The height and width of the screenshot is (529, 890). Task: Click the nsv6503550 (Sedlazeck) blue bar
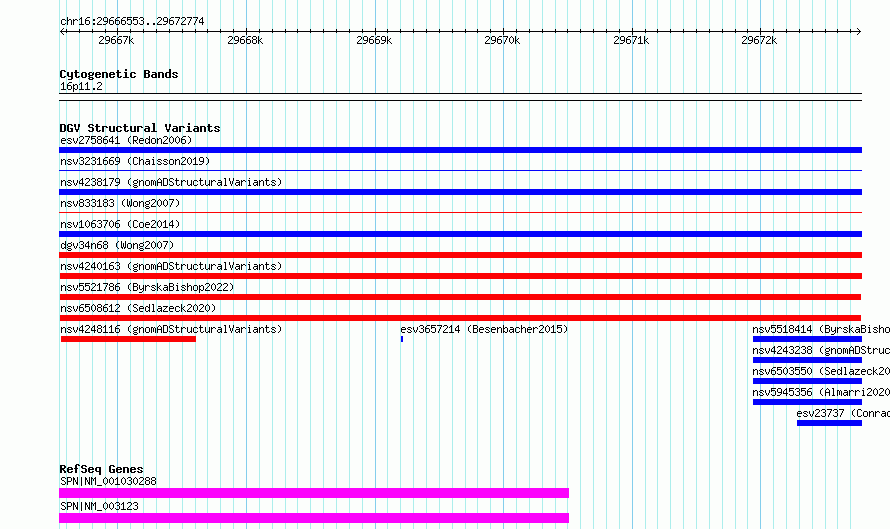pos(807,381)
